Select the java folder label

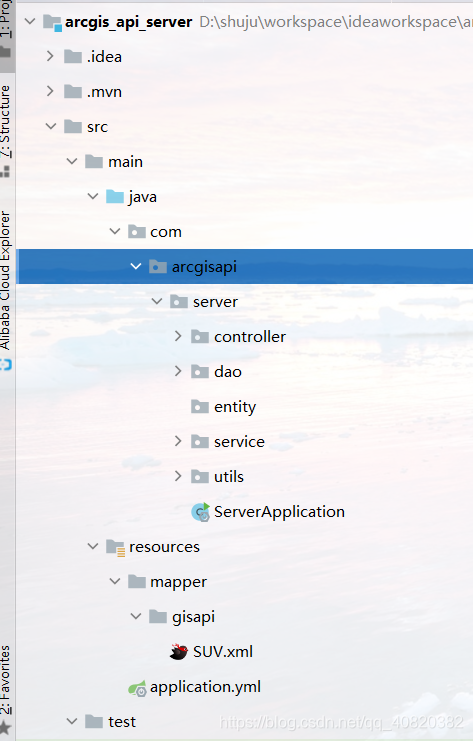point(142,198)
